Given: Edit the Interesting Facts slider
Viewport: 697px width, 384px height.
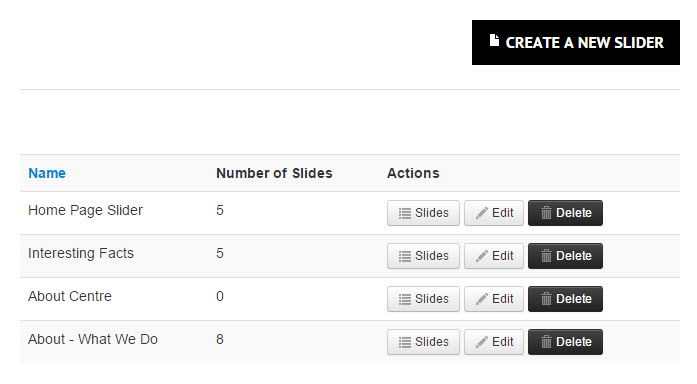Looking at the screenshot, I should 494,256.
